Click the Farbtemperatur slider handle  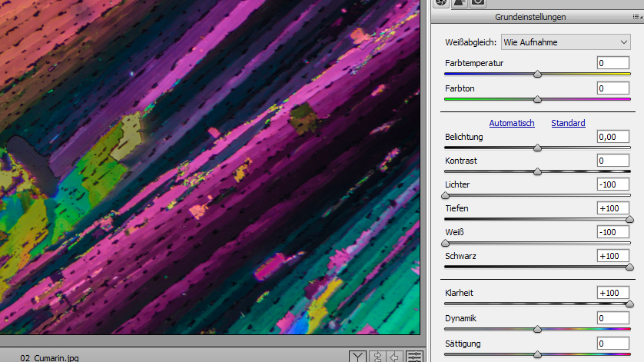pos(537,74)
